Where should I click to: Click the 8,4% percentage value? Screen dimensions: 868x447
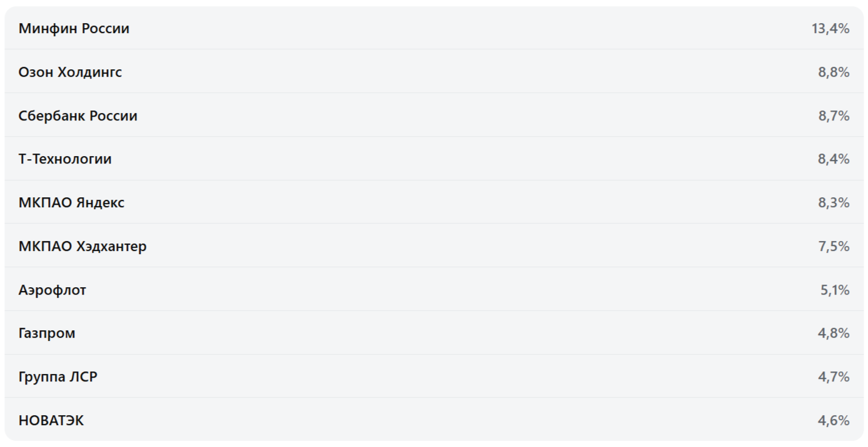(x=834, y=159)
